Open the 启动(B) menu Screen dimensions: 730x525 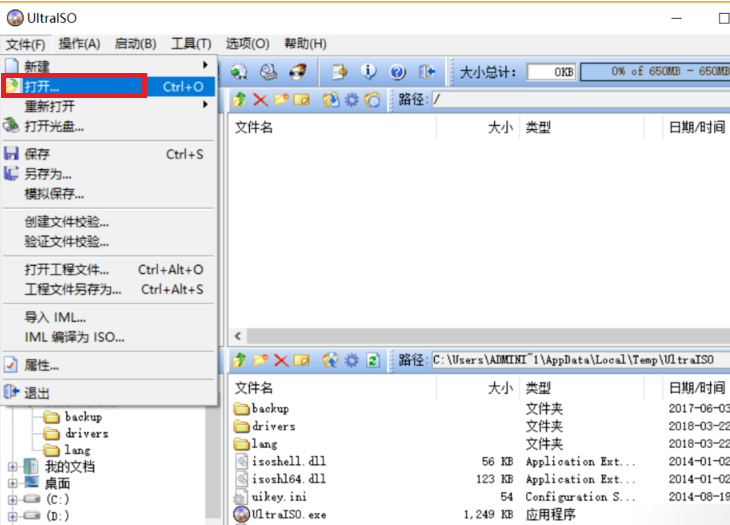pos(135,44)
